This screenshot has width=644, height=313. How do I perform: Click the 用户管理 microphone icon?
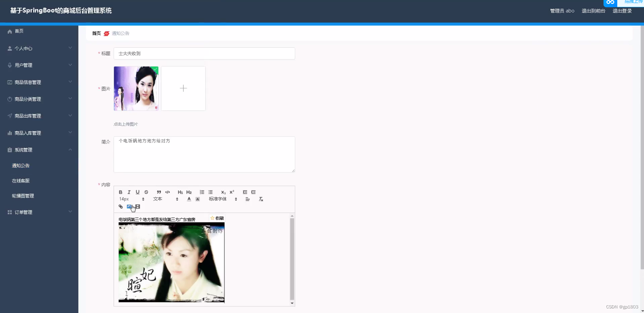[x=10, y=65]
